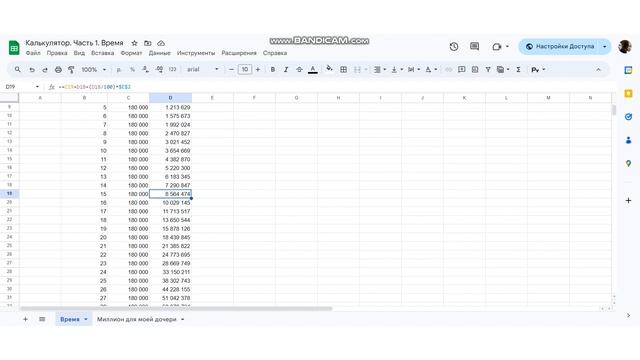Viewport: 640px width, 360px height.
Task: Open the arial font dropdown
Action: click(x=203, y=70)
